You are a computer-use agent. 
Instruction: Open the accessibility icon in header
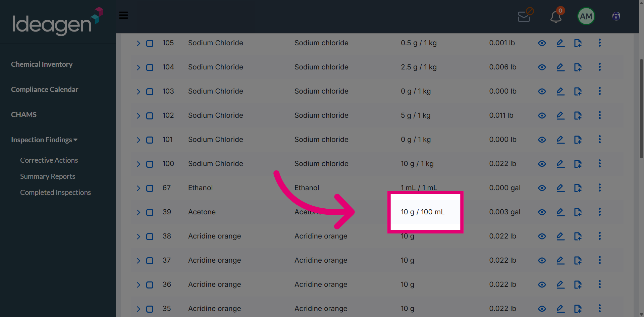click(x=616, y=16)
